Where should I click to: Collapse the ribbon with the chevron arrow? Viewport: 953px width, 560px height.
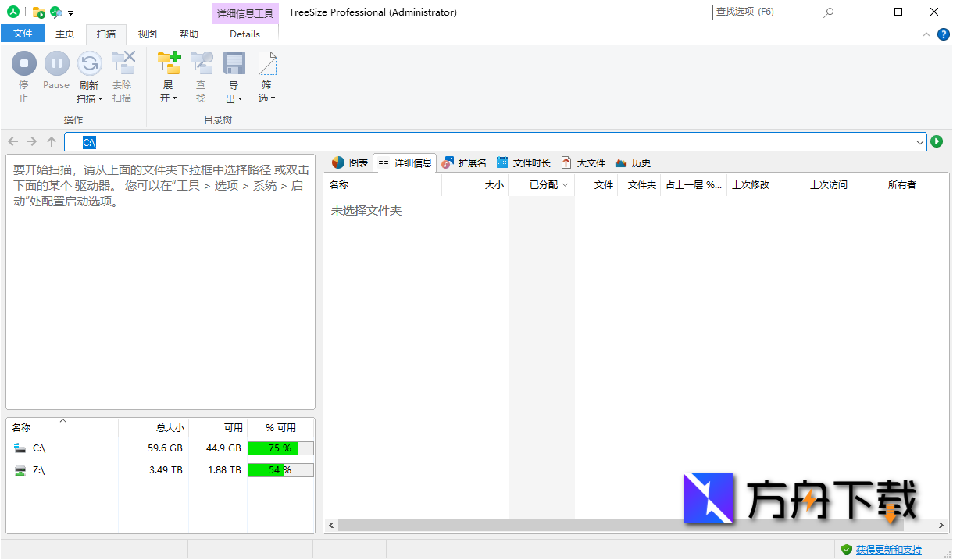click(x=926, y=34)
